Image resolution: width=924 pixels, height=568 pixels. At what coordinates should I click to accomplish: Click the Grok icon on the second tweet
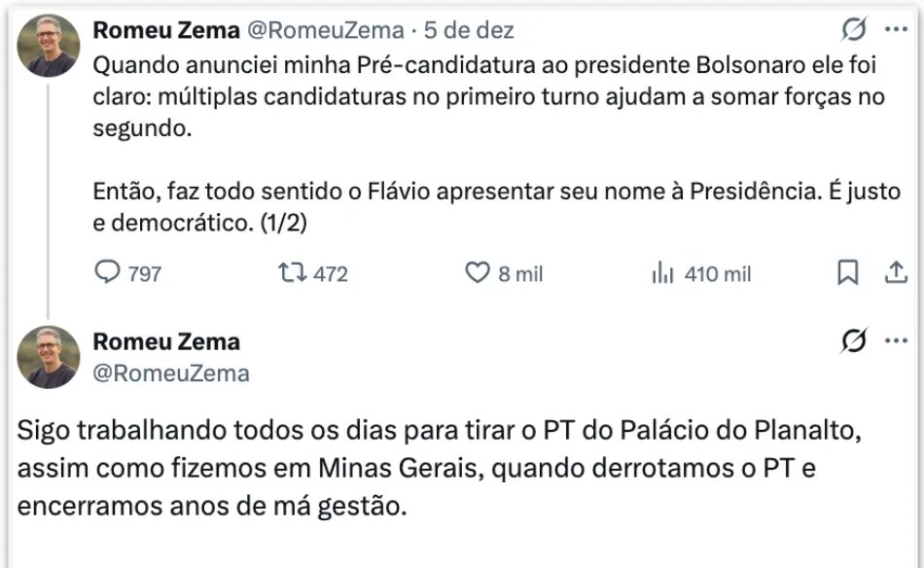(x=854, y=341)
